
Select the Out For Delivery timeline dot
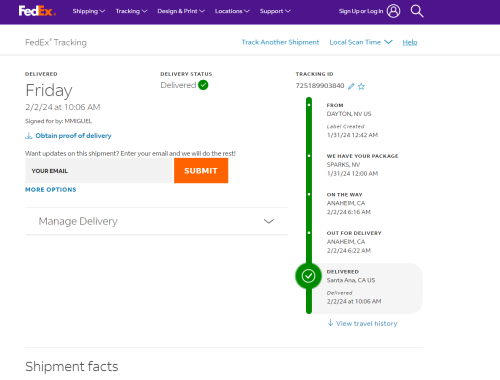[309, 233]
